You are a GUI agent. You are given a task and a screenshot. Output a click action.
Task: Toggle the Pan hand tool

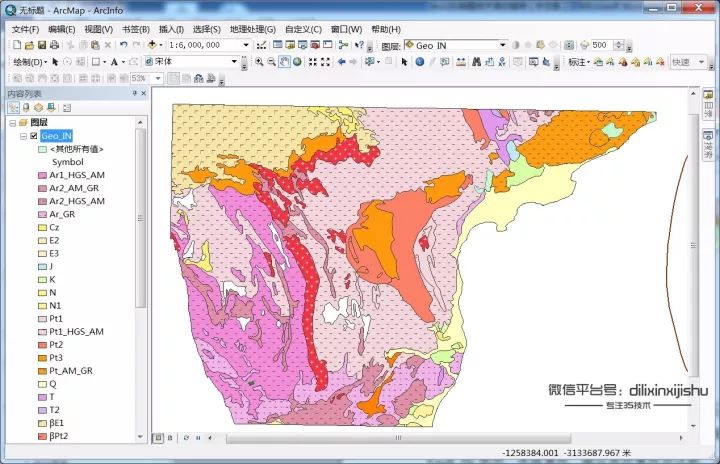(x=284, y=62)
